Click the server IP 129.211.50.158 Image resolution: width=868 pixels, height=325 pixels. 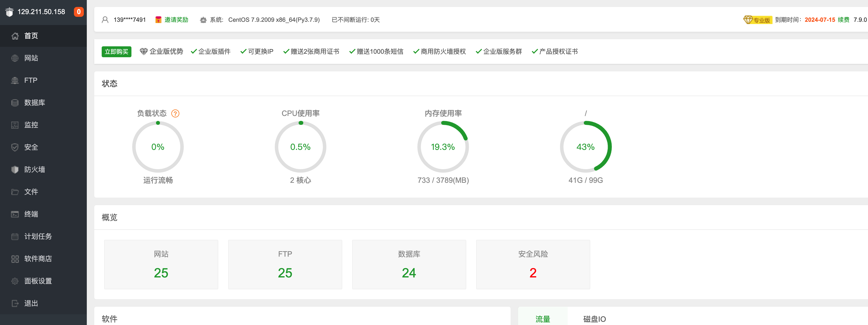[41, 12]
